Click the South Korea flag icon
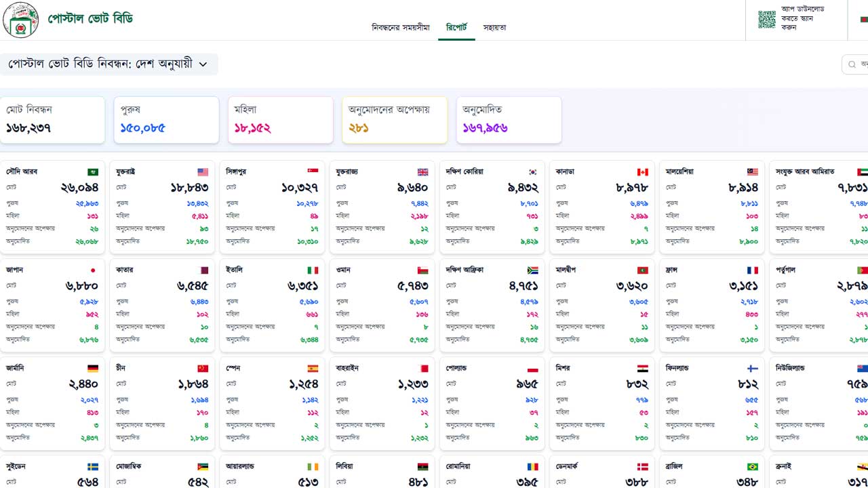This screenshot has height=488, width=868. pos(532,172)
